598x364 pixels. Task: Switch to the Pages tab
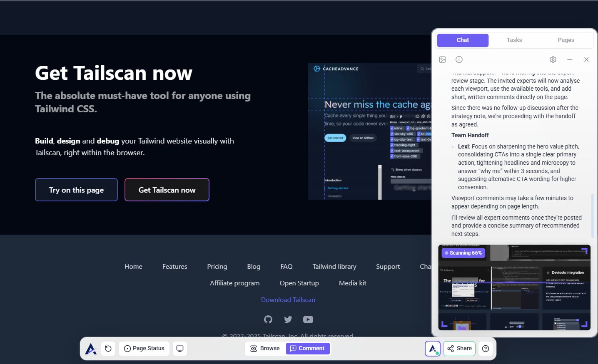pos(566,40)
